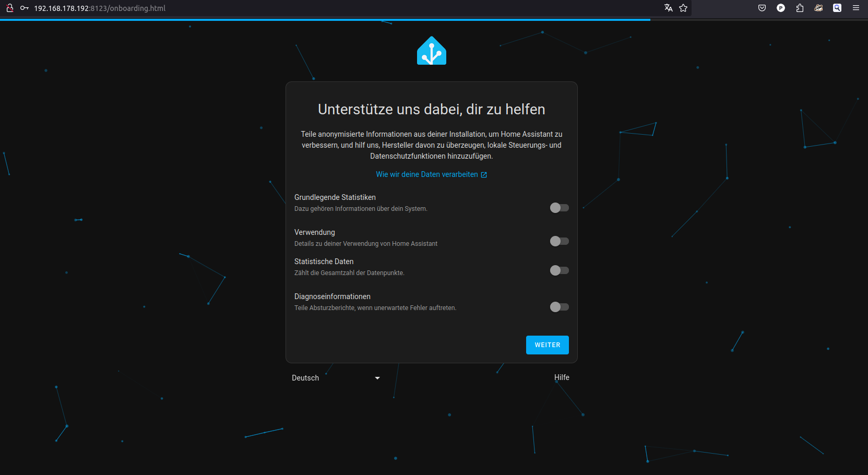The width and height of the screenshot is (868, 475).
Task: Click the Privacy Badger extension icon
Action: 818,8
